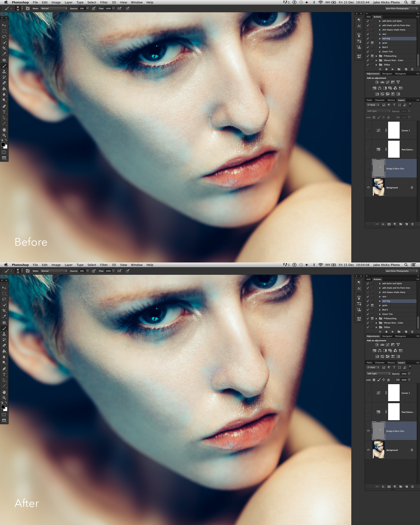
Task: Play selected action in Before screenshot Actions panel
Action: click(x=392, y=69)
